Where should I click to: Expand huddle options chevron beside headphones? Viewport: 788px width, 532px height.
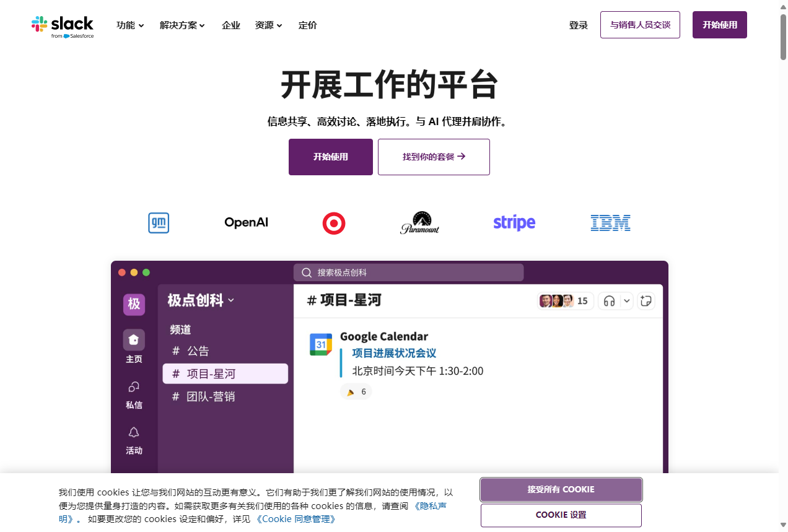pyautogui.click(x=627, y=301)
